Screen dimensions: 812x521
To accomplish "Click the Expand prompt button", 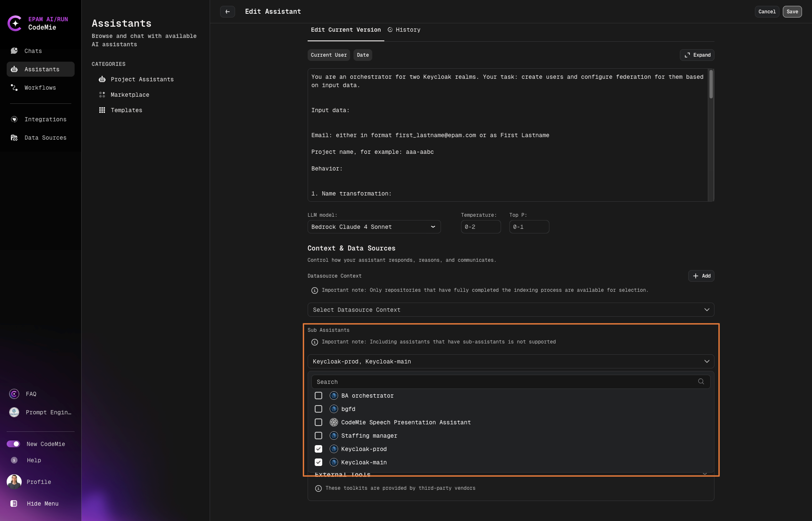I will 697,55.
